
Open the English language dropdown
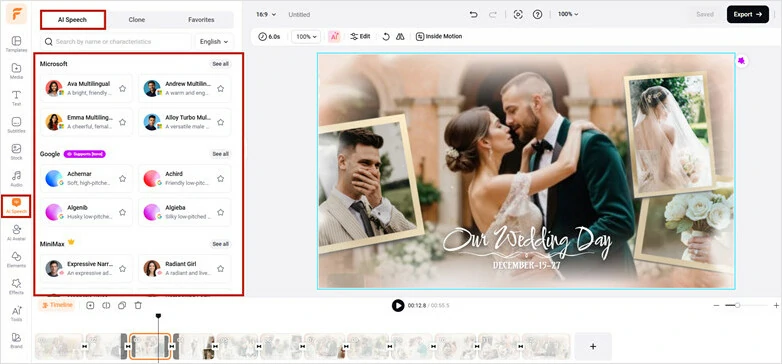coord(214,42)
